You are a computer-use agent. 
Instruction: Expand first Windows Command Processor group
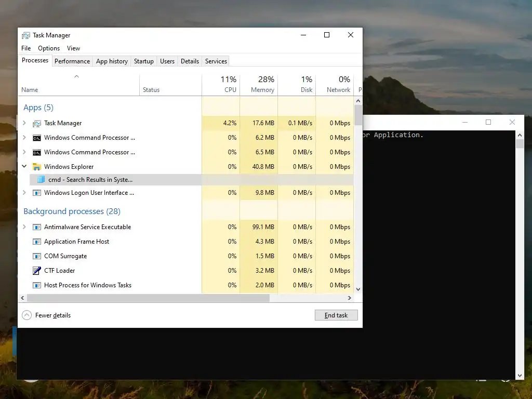pos(24,137)
